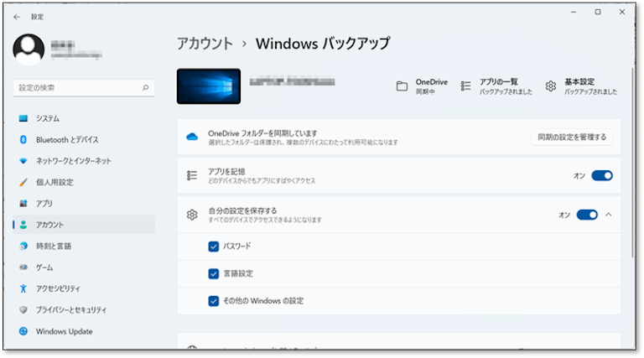Open Bluetooth とデバイス category
The width and height of the screenshot is (644, 358).
point(84,139)
